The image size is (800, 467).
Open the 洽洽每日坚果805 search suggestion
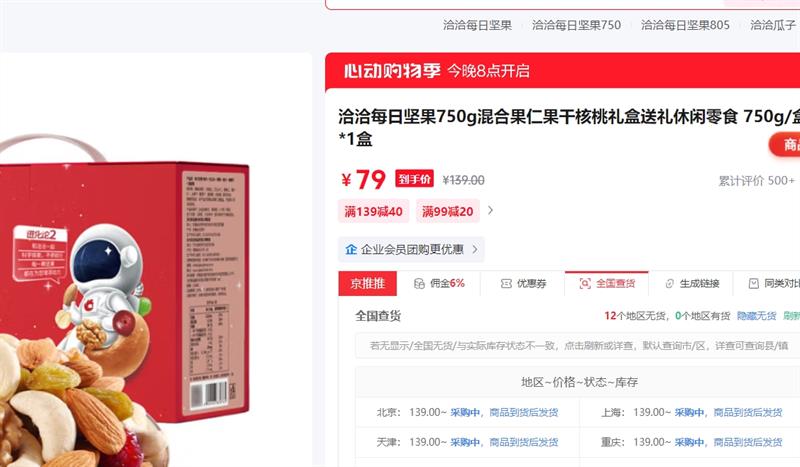coord(685,25)
